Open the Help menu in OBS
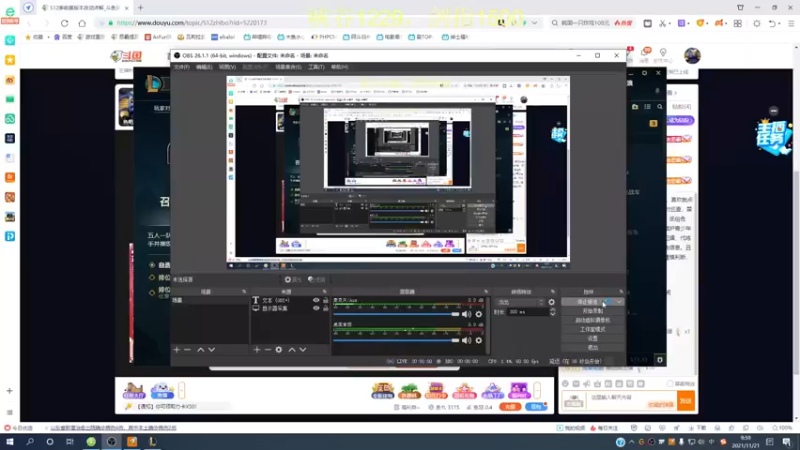 [x=339, y=67]
